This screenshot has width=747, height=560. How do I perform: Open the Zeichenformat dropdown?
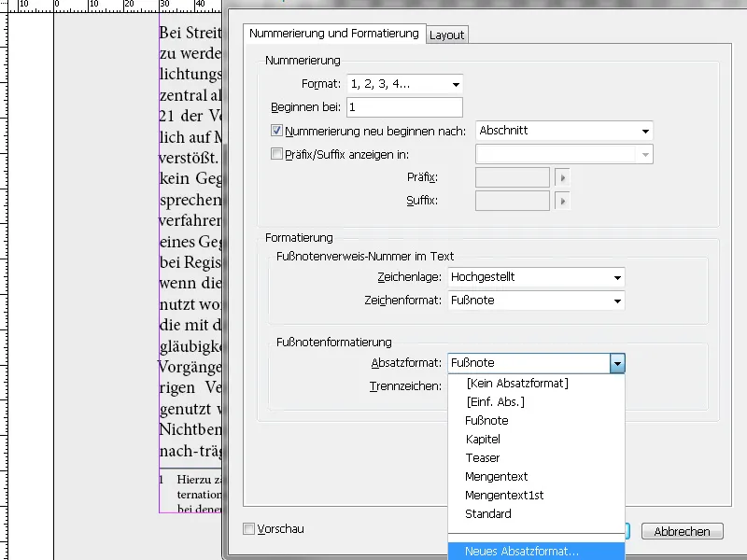[x=616, y=301]
